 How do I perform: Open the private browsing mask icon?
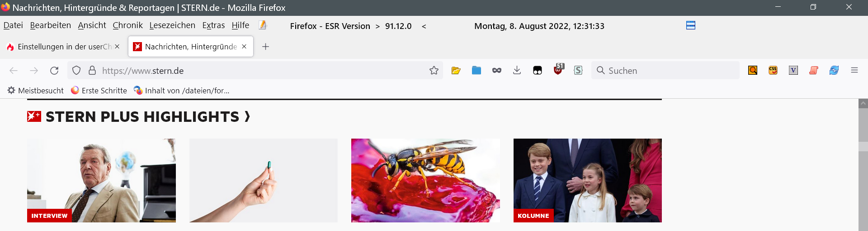(497, 70)
